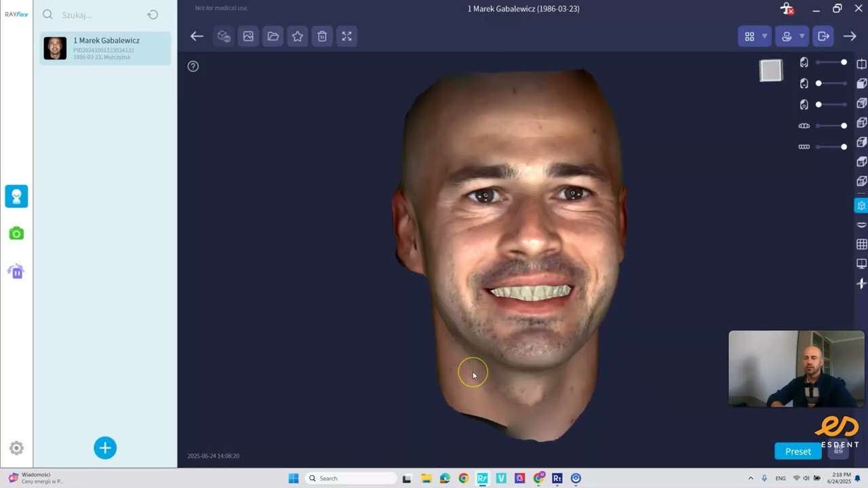Open Google Chrome from taskbar
This screenshot has height=488, width=868.
point(463,479)
